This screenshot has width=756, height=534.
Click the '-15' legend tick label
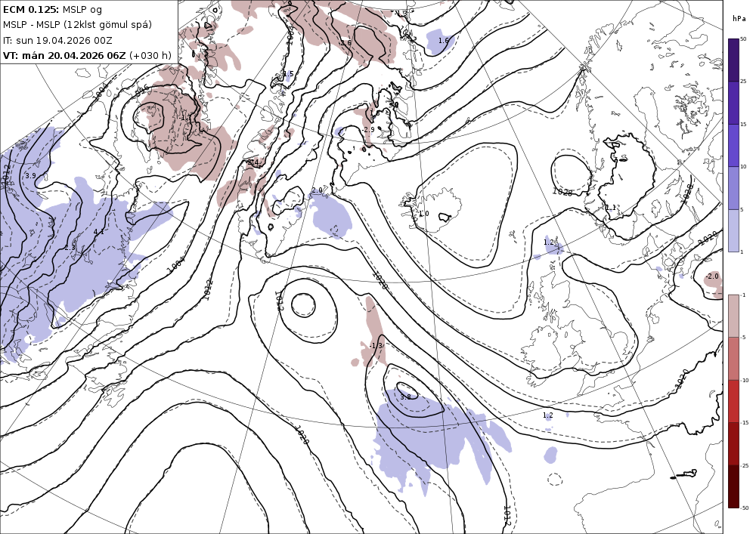click(x=745, y=422)
